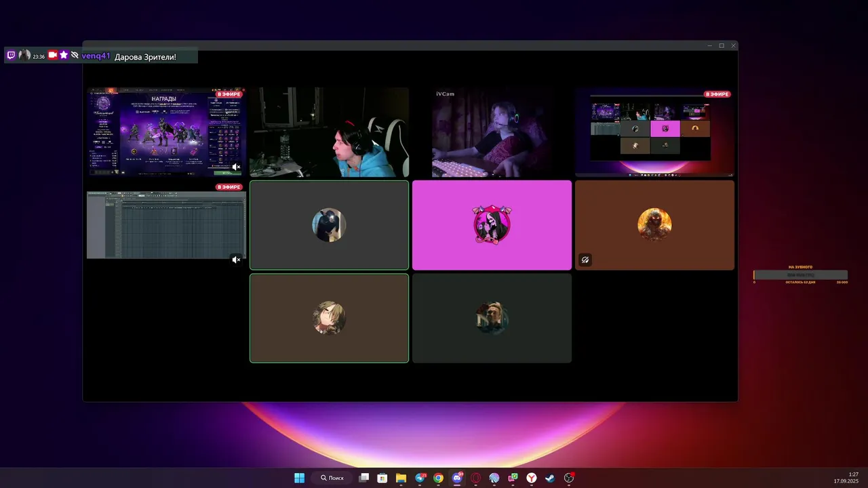
Task: Click the НА ЗУБНОГО donation goal bar
Action: pyautogui.click(x=801, y=274)
